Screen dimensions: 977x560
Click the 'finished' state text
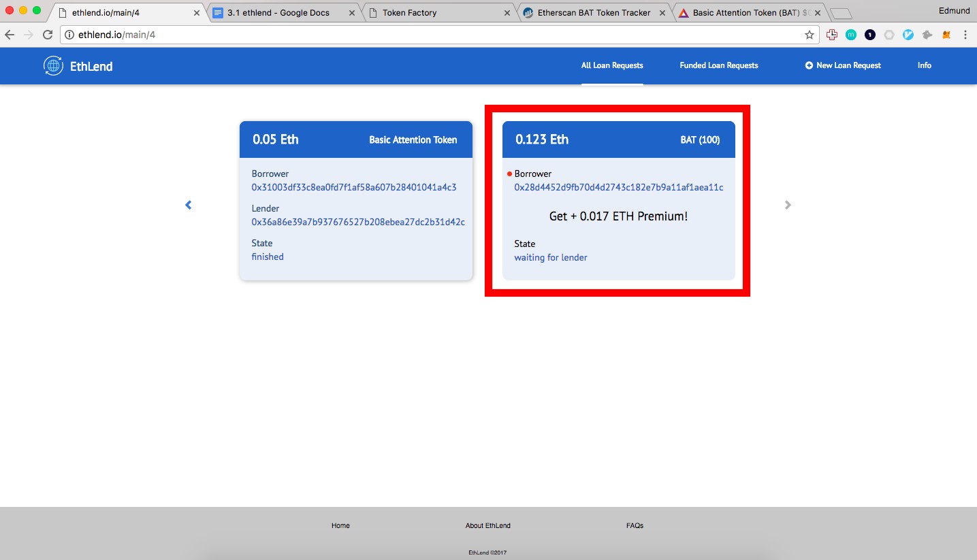tap(268, 257)
